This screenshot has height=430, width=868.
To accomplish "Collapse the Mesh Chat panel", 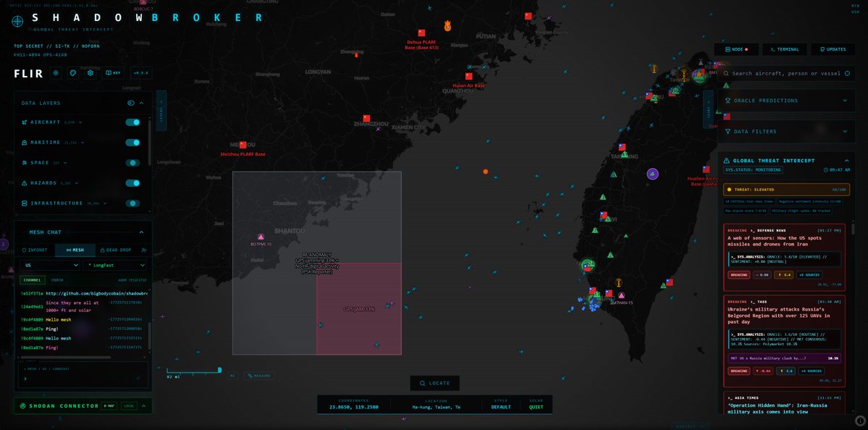I will 142,232.
